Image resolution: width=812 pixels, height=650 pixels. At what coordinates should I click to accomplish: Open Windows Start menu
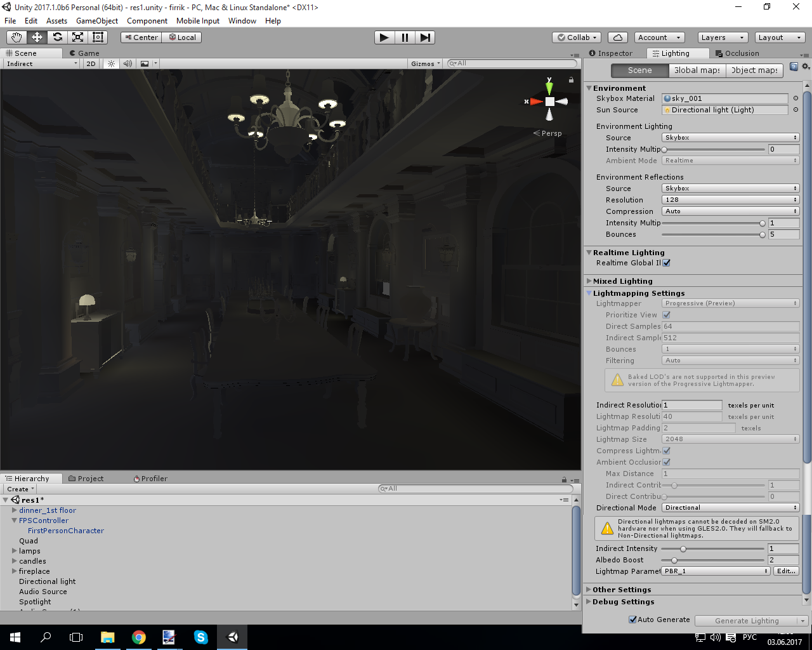click(15, 637)
